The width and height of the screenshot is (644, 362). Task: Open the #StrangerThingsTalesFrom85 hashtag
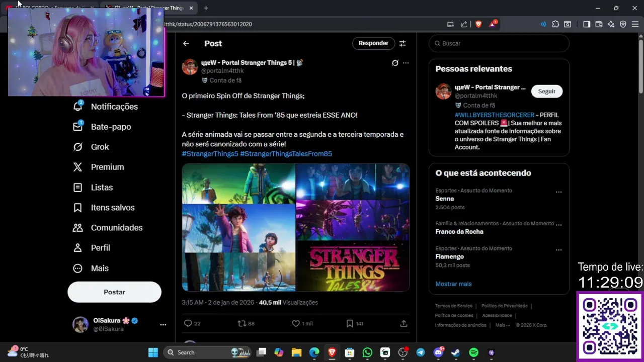point(286,154)
